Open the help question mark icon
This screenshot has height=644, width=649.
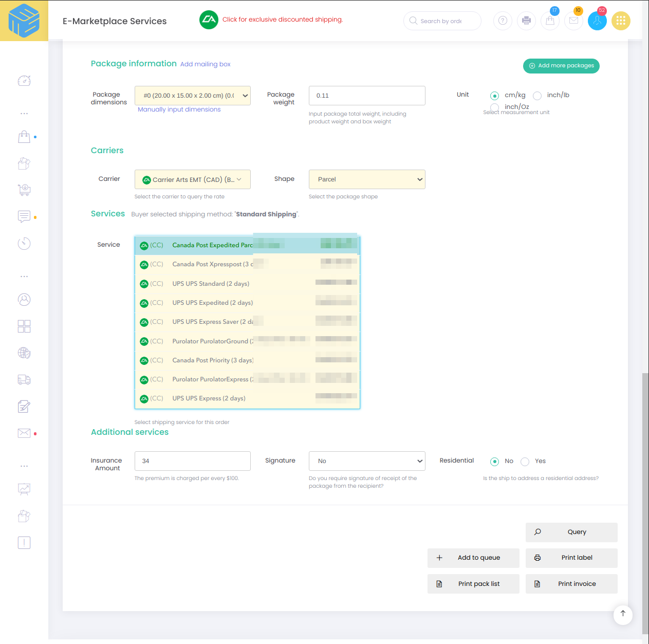503,21
